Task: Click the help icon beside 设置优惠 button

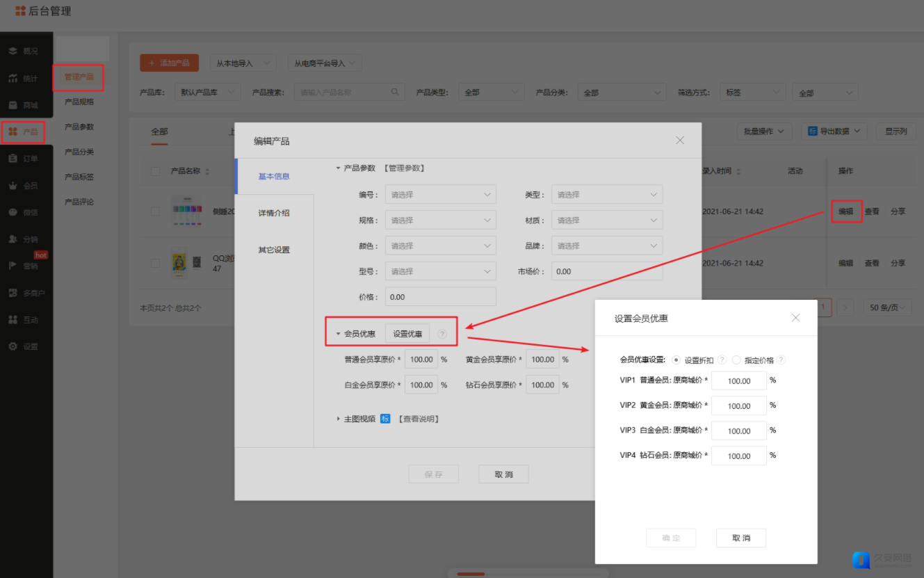Action: click(x=442, y=335)
